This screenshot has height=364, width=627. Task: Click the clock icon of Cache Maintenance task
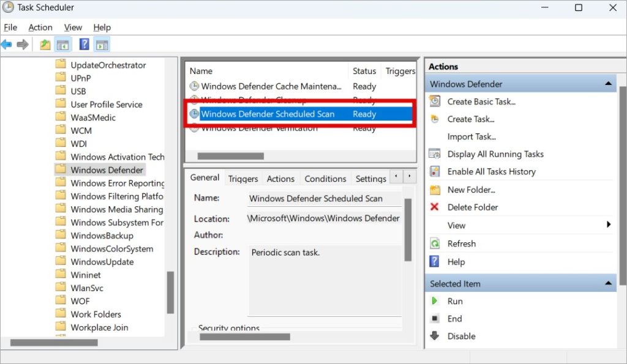point(194,86)
